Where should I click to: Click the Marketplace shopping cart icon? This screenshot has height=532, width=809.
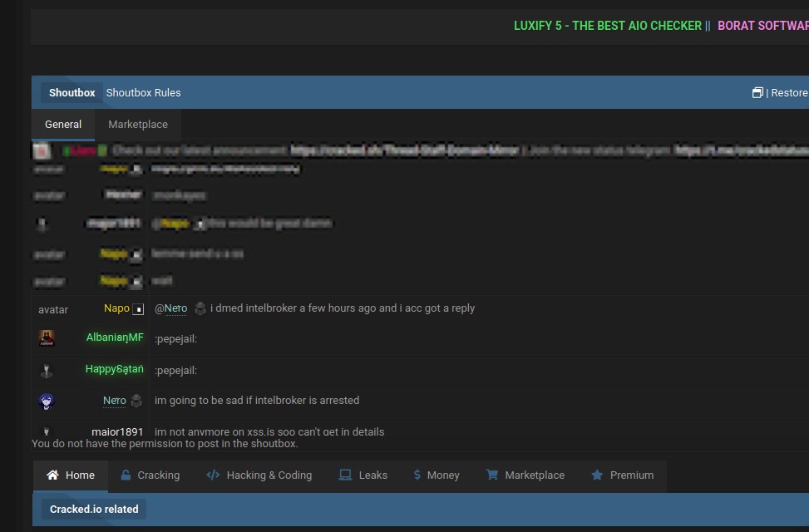[x=491, y=475]
